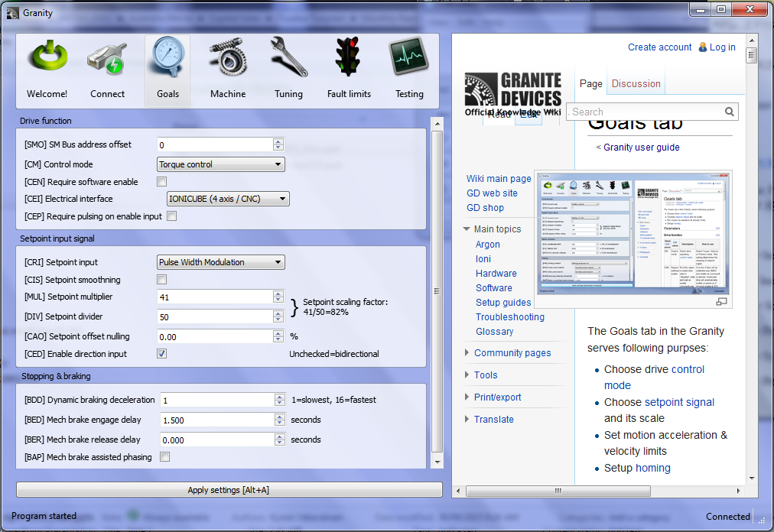Follow the homing link

[x=652, y=468]
